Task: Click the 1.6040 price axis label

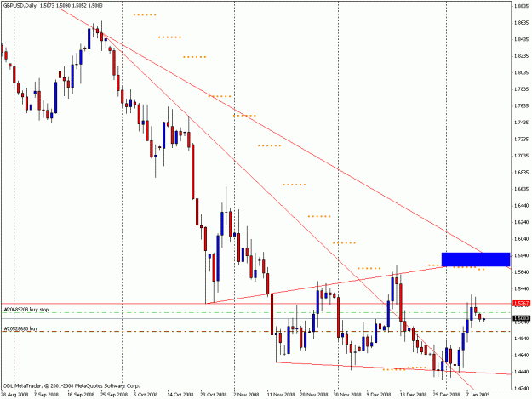Action: 522,239
